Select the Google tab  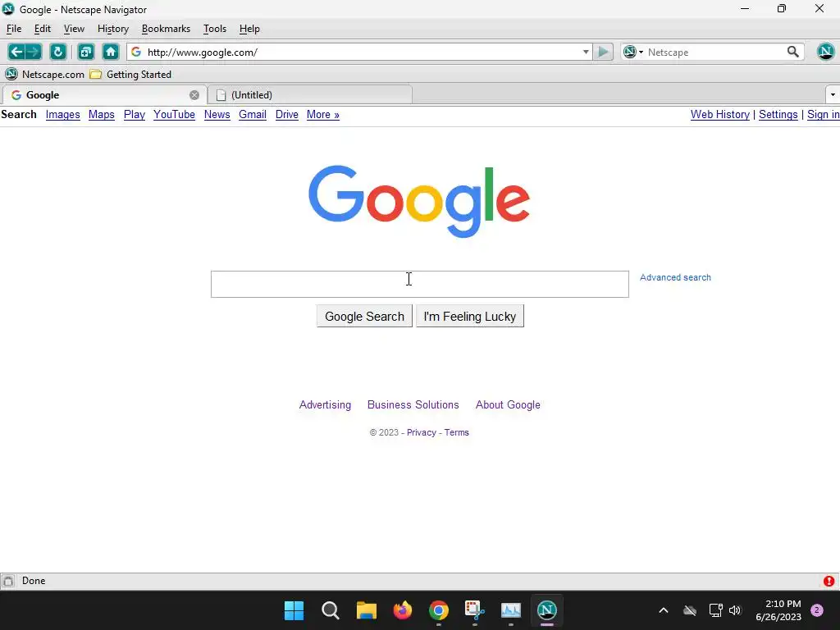[x=104, y=95]
